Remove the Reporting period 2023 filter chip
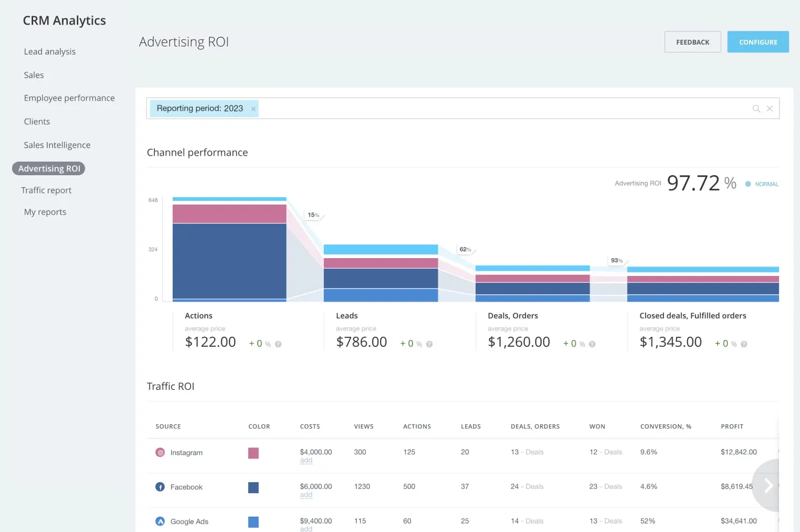Viewport: 800px width, 532px height. tap(254, 109)
